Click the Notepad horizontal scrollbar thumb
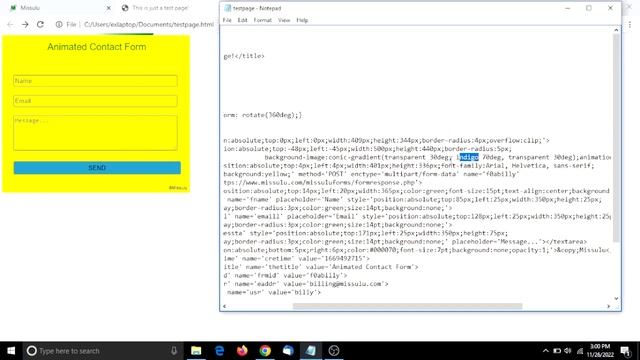This screenshot has width=640, height=360. click(407, 306)
